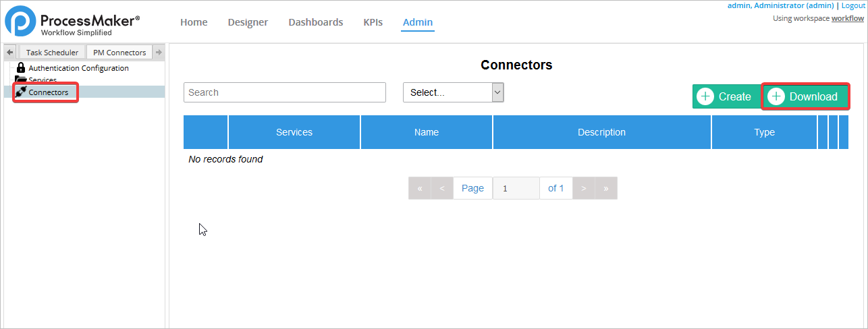
Task: Click the plus icon on Download
Action: 776,96
